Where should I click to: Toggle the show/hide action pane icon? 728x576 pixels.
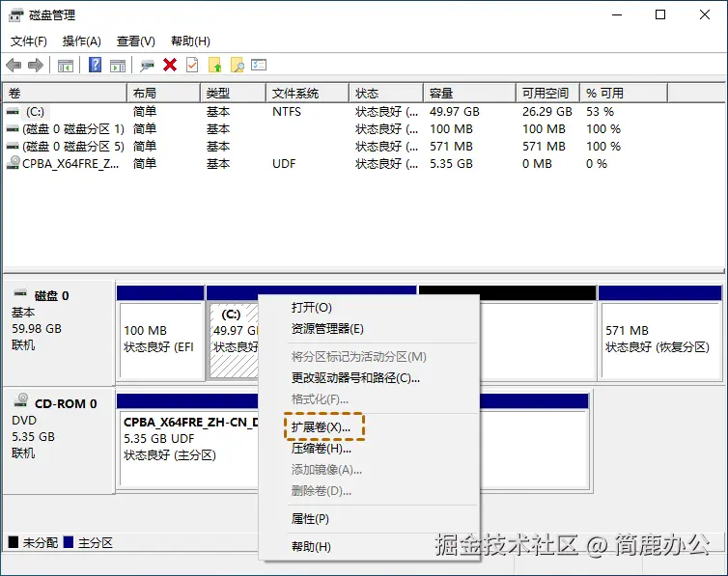click(118, 66)
